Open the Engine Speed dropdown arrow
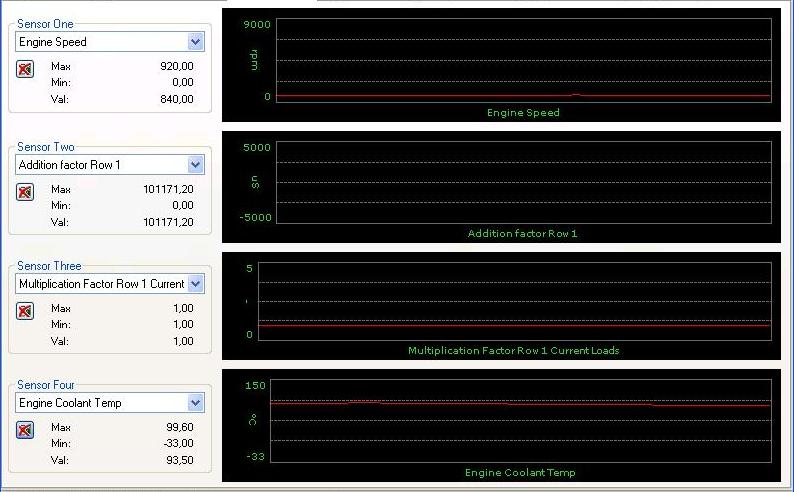 coord(195,42)
